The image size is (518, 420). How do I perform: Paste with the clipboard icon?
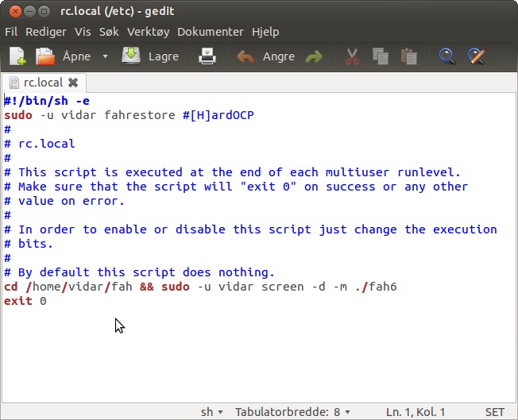pos(408,56)
